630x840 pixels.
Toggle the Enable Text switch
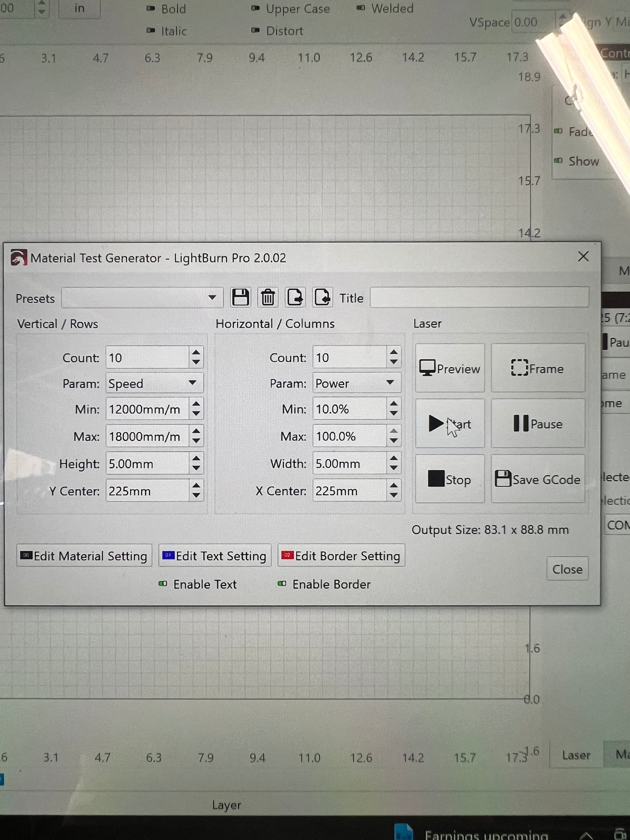163,584
